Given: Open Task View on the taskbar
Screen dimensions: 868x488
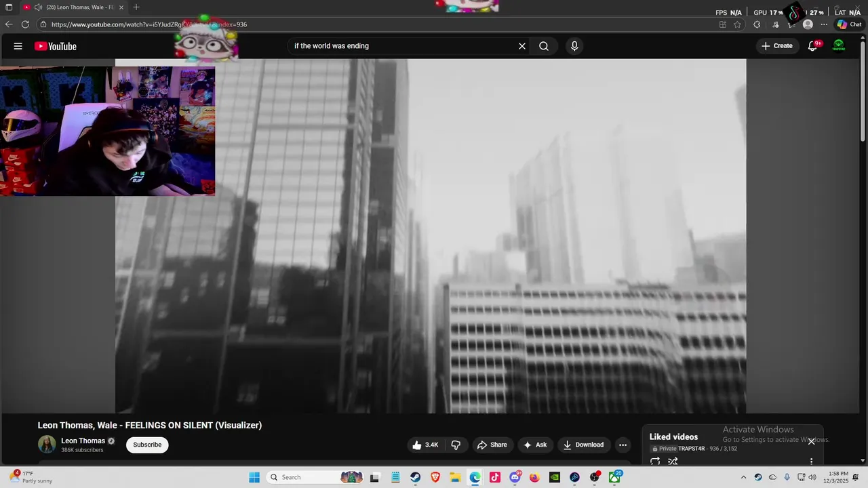Looking at the screenshot, I should click(374, 477).
